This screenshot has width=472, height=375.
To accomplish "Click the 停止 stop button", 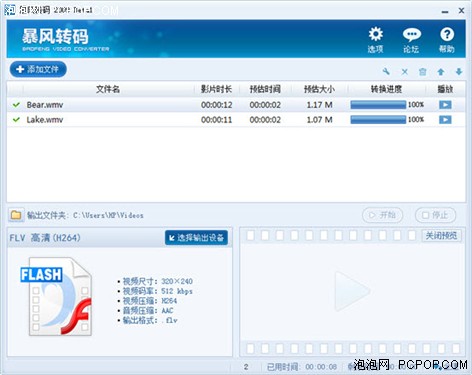I will [x=435, y=215].
